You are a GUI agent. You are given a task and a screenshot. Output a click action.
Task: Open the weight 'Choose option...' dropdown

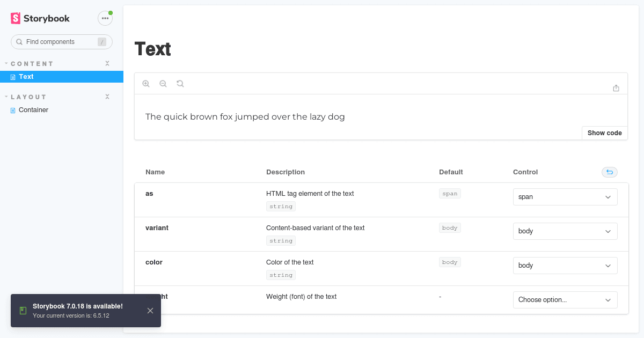click(x=565, y=300)
